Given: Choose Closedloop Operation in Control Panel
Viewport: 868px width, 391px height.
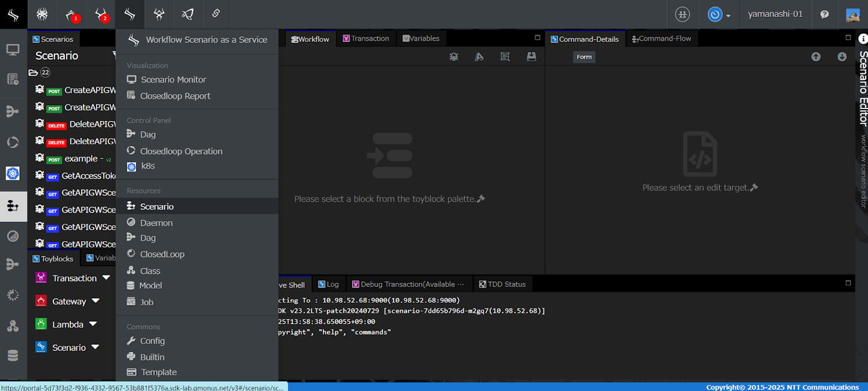Looking at the screenshot, I should [181, 151].
